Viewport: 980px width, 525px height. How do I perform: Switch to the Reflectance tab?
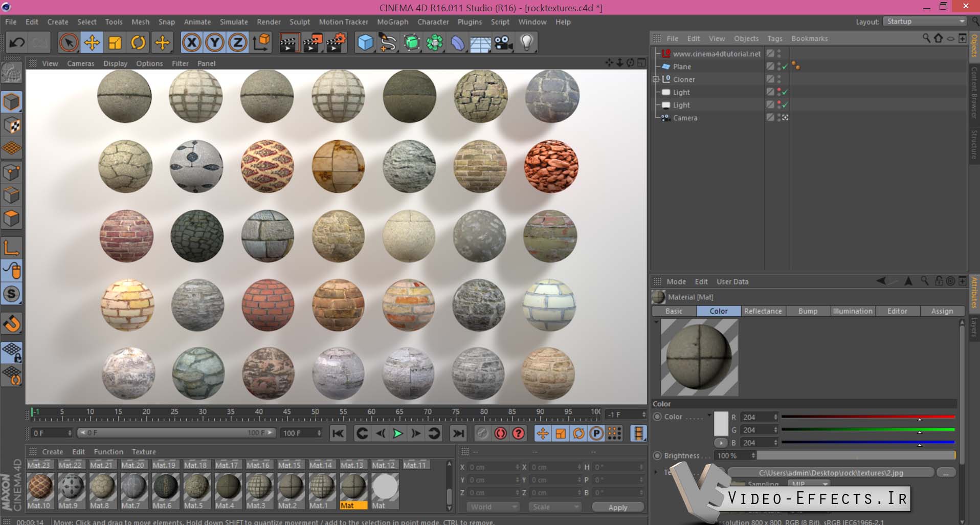click(x=763, y=311)
